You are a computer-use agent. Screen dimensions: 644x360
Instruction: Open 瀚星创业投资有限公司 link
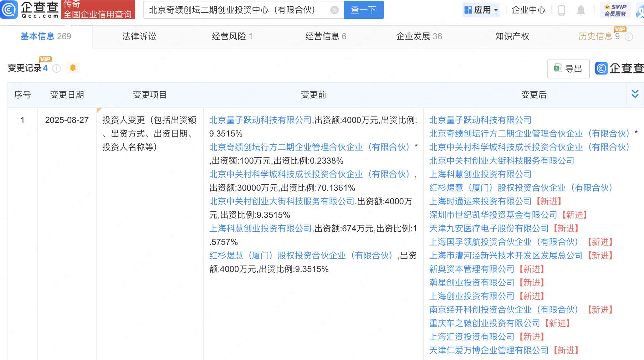coord(472,283)
